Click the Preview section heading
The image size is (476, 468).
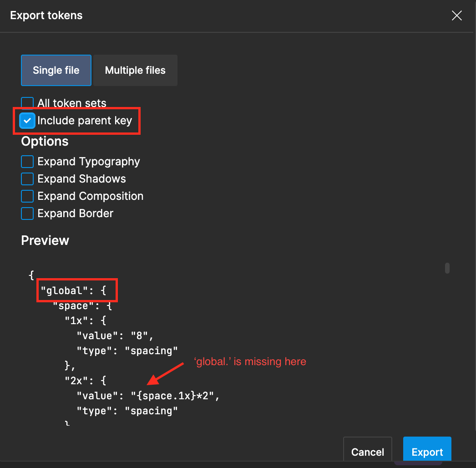[45, 240]
